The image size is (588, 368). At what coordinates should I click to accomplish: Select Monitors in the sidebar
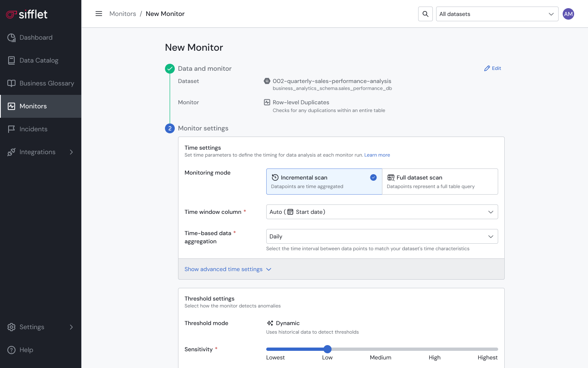40,106
